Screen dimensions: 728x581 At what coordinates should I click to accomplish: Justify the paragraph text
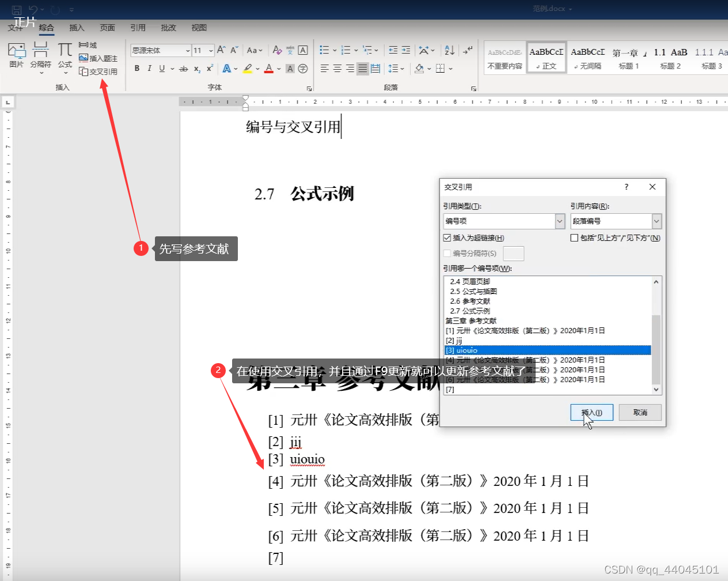(x=362, y=69)
